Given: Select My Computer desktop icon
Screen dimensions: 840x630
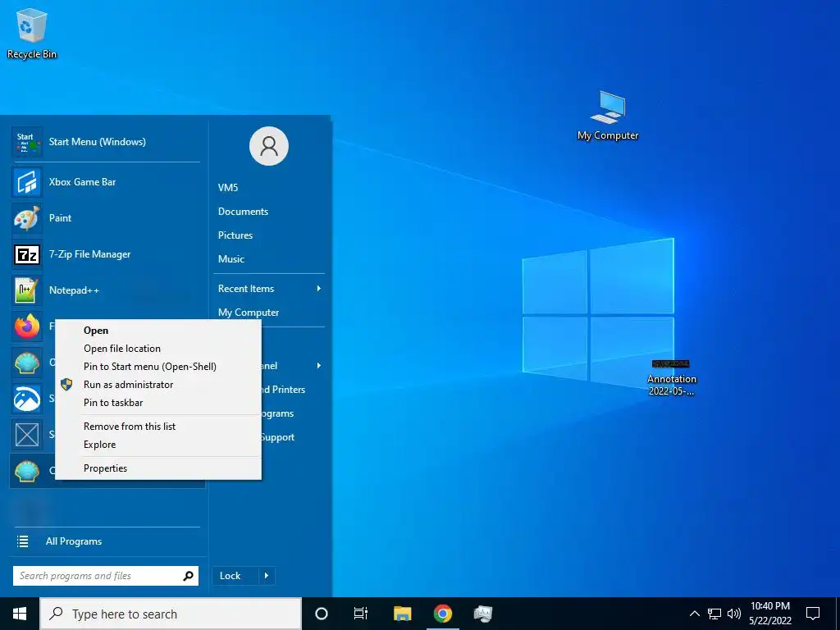Looking at the screenshot, I should point(608,115).
